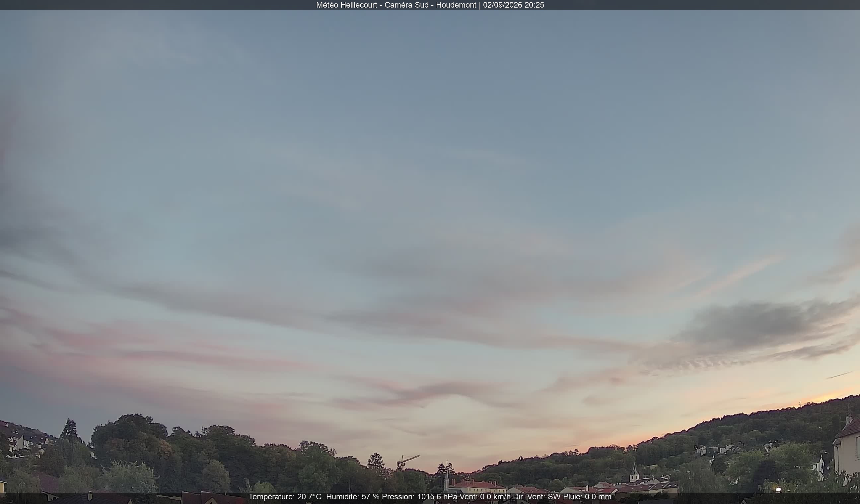Select the Humidité 57 % reading
The image size is (860, 504).
(x=353, y=497)
